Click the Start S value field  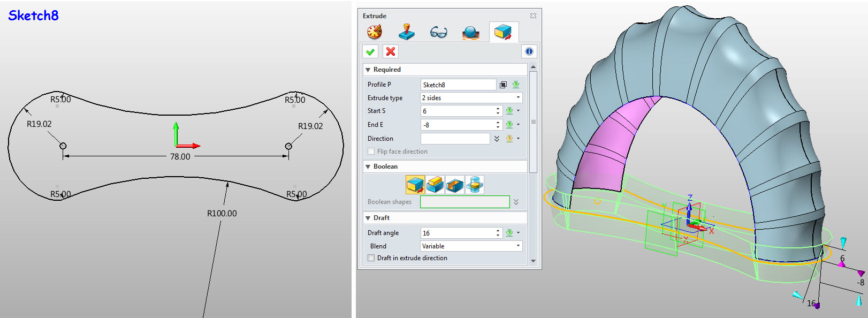point(458,111)
